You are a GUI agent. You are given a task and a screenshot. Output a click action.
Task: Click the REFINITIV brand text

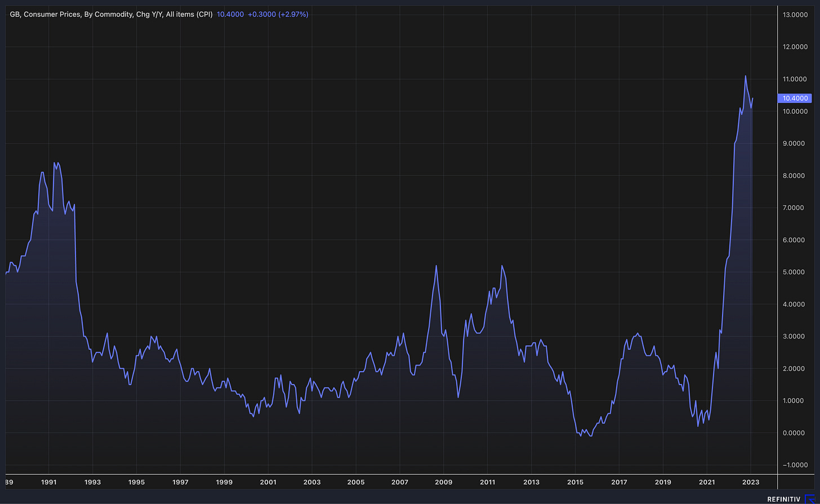(x=783, y=499)
